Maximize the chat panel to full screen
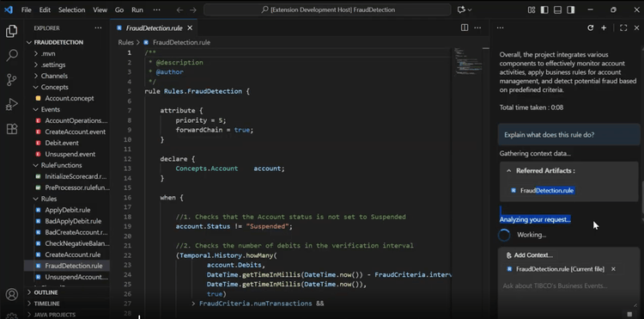644x319 pixels. pos(623,28)
